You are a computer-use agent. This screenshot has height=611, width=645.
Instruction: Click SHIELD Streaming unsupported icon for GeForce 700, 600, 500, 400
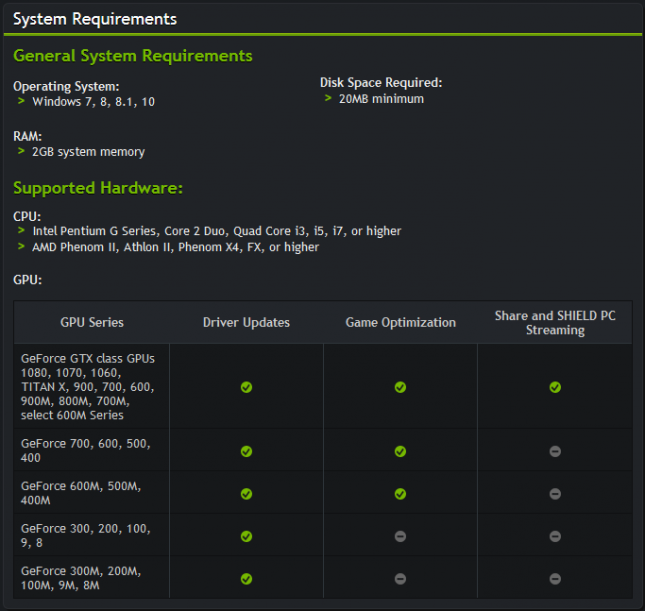pos(555,451)
